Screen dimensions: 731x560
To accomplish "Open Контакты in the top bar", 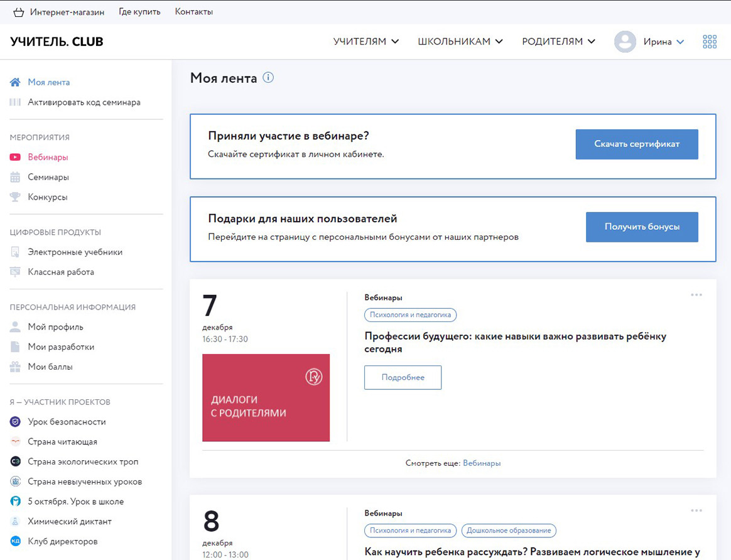I will (194, 12).
